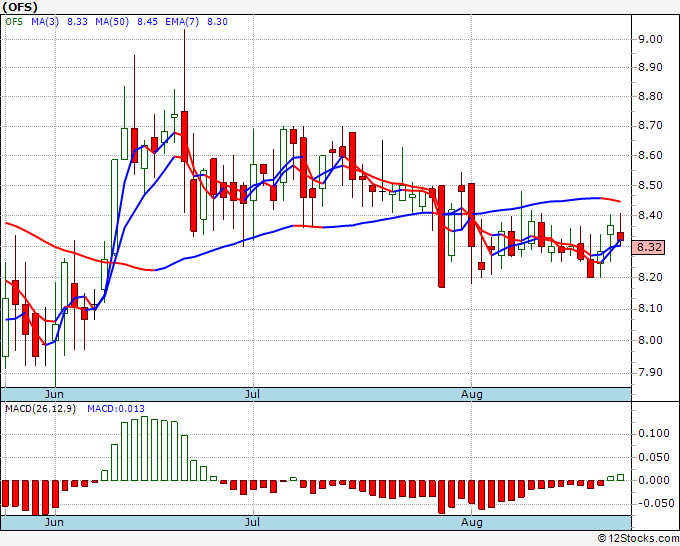680x546 pixels.
Task: Select the MA(50) indicator label
Action: click(x=112, y=22)
